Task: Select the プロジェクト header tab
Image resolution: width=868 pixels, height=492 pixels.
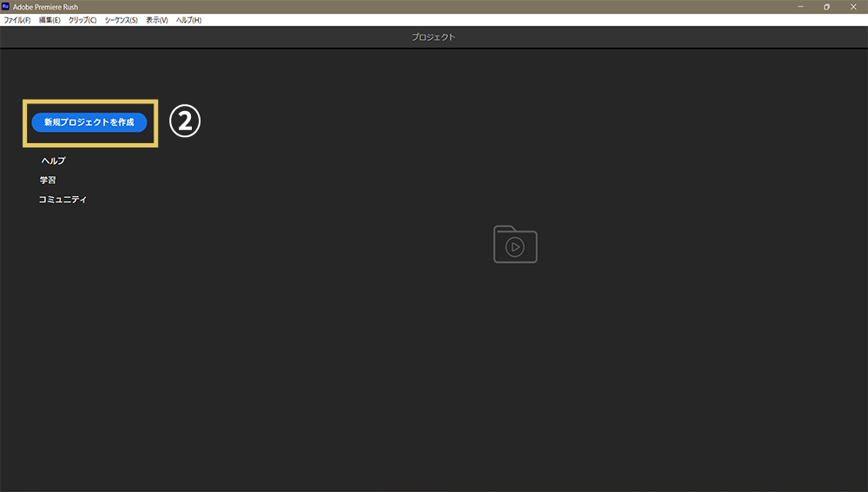Action: [433, 37]
